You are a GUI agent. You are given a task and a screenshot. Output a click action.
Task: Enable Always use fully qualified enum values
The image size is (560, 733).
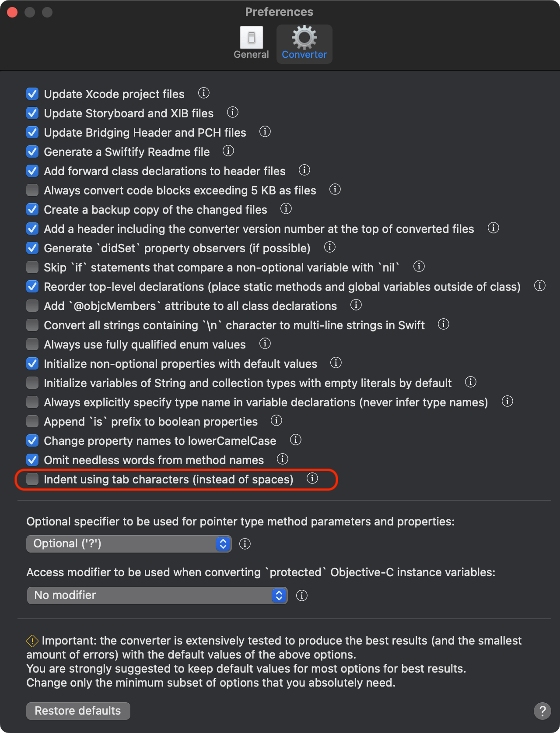pyautogui.click(x=32, y=345)
